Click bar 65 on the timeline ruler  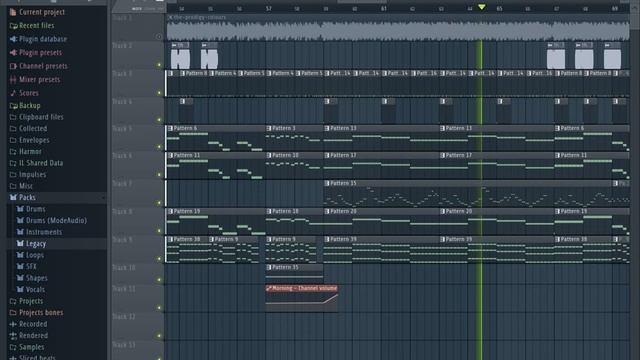tap(499, 8)
